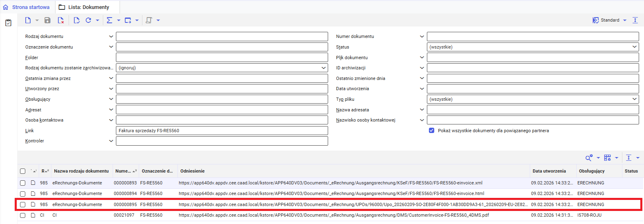The height and width of the screenshot is (224, 644).
Task: Click the refresh icon in toolbar
Action: coord(88,20)
